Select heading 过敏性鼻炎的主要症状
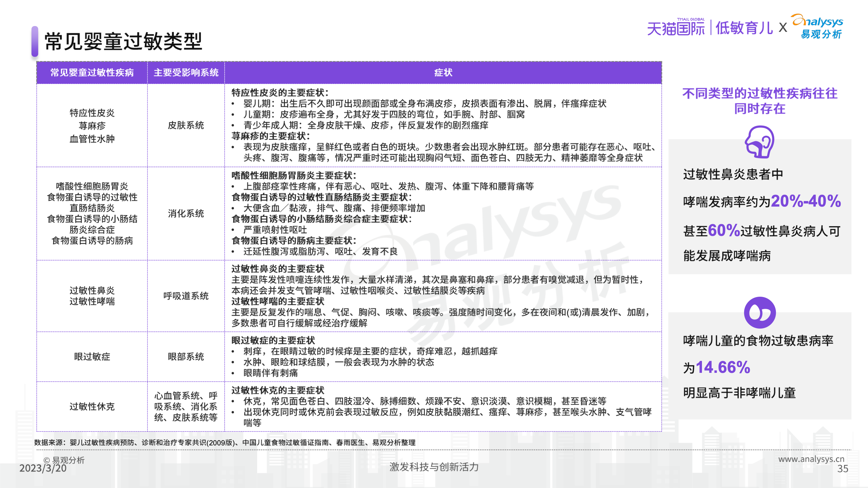868x488 pixels. [x=278, y=269]
